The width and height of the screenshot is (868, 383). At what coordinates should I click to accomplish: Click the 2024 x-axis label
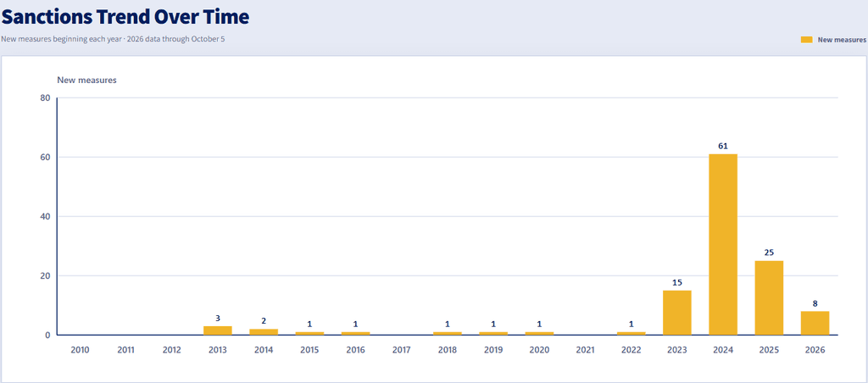point(723,350)
